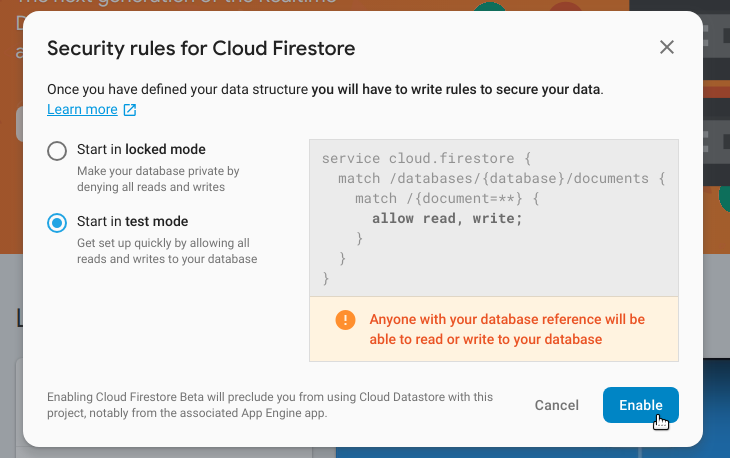Click the dialog title Security rules for Cloud Firestore
This screenshot has width=730, height=458.
(201, 47)
